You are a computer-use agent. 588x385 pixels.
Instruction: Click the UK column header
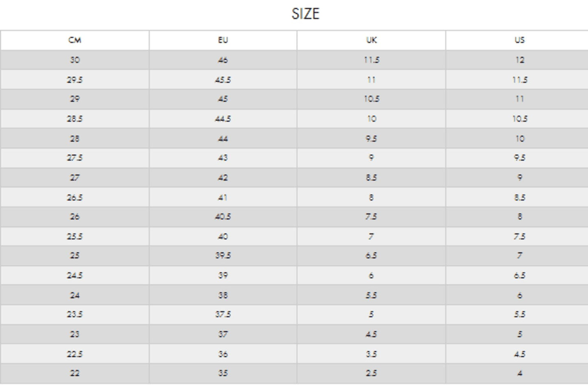pos(371,40)
